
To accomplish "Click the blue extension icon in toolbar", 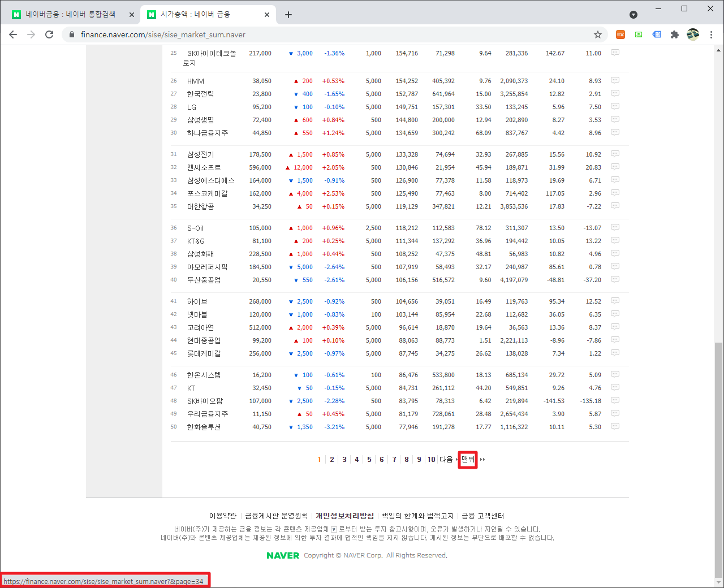I will tap(657, 34).
